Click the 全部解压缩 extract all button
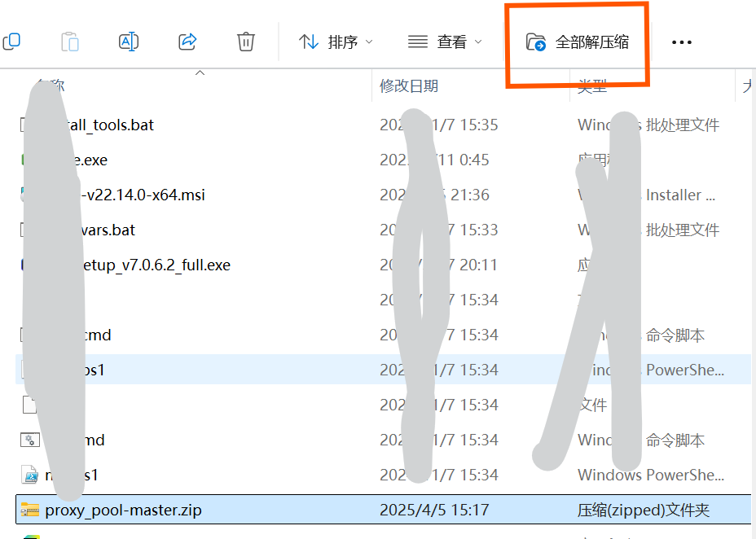The height and width of the screenshot is (539, 756). [576, 42]
